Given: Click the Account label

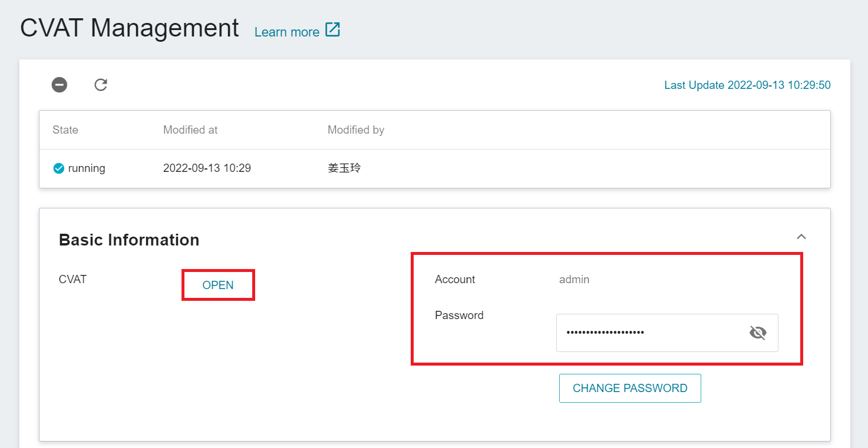Looking at the screenshot, I should [x=455, y=279].
